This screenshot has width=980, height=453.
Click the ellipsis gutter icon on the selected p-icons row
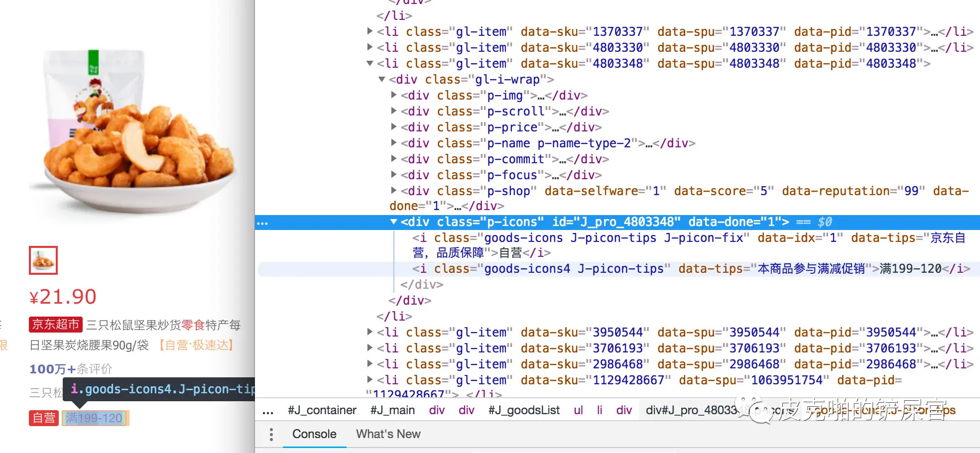pos(262,223)
